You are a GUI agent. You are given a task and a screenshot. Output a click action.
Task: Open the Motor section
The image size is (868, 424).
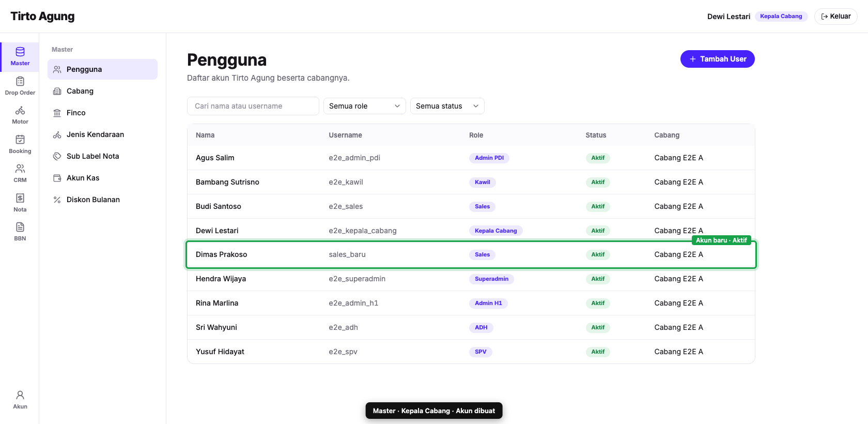tap(20, 115)
